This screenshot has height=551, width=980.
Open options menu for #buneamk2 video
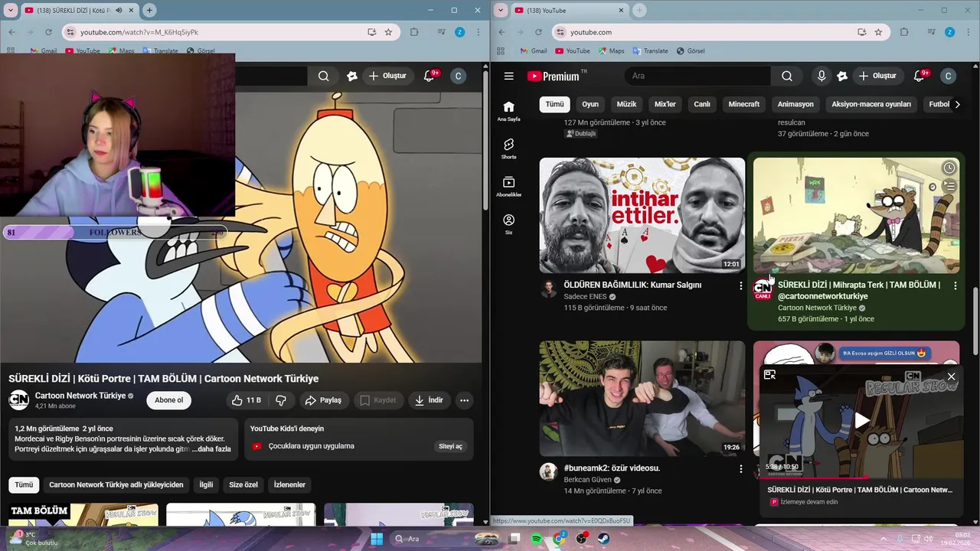pyautogui.click(x=740, y=468)
